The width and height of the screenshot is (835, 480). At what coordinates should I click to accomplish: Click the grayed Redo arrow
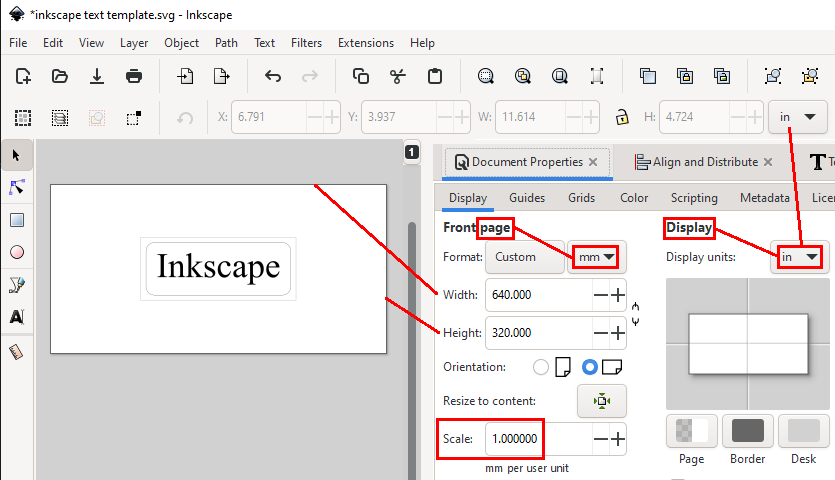tap(310, 76)
